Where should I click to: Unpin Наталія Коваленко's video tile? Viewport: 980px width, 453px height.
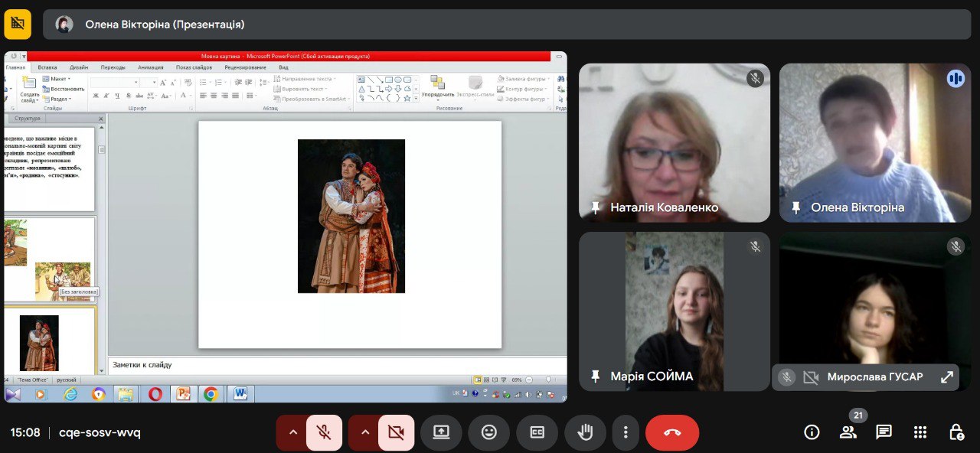click(x=596, y=207)
